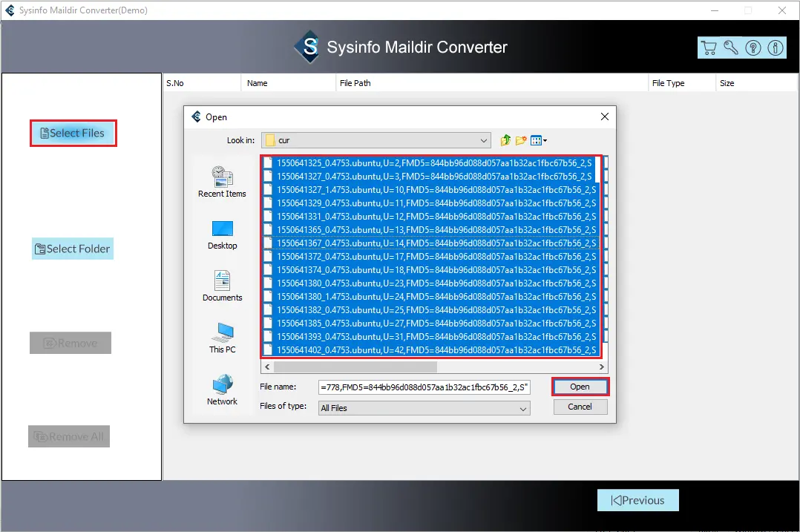Click the Name column header

pyautogui.click(x=288, y=83)
